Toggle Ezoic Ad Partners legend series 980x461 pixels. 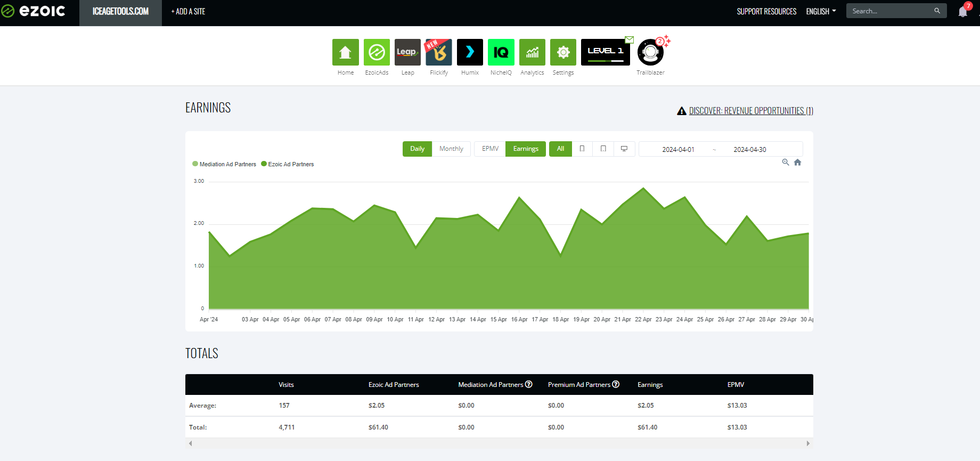[x=288, y=164]
